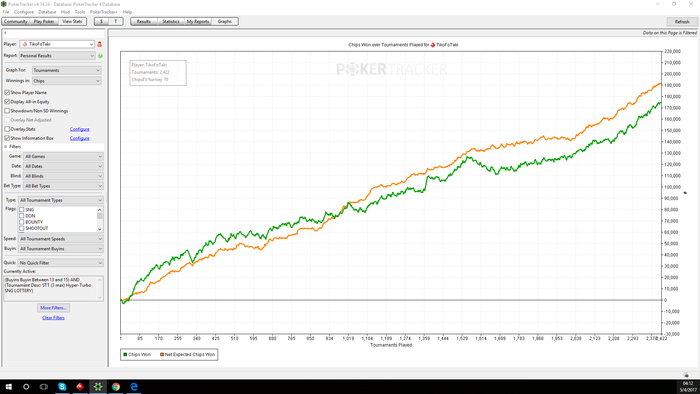The width and height of the screenshot is (700, 394).
Task: Switch to the Play Poker tab
Action: click(x=44, y=21)
